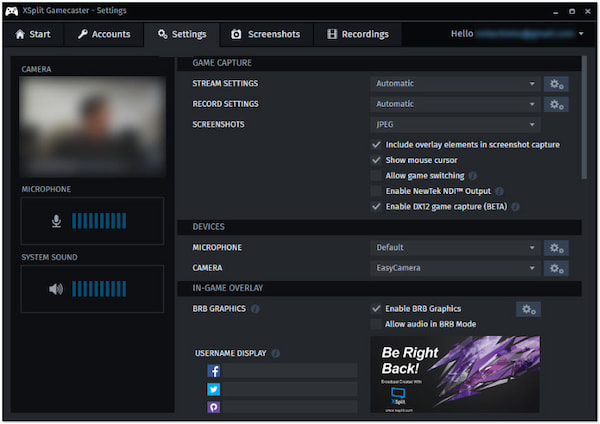Select the Settings tab
The height and width of the screenshot is (424, 600).
(182, 34)
